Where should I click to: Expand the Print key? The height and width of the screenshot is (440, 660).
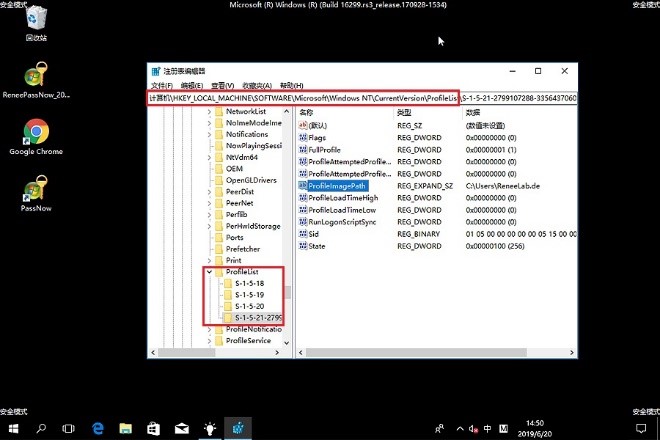(x=209, y=260)
